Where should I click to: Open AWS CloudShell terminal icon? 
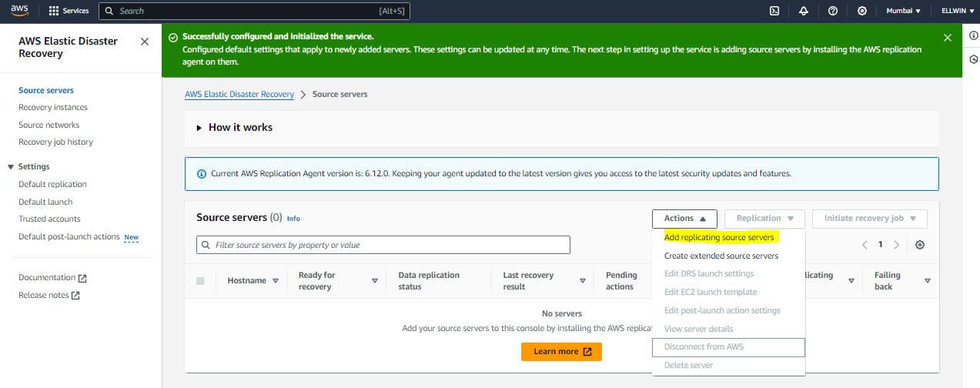point(774,11)
